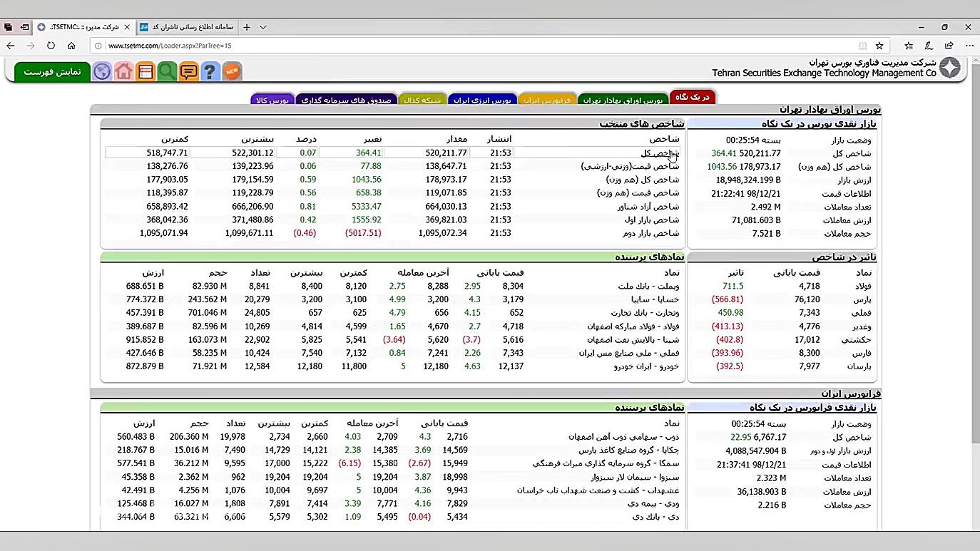This screenshot has height=551, width=980.
Task: Open the شاخص کل index link
Action: (x=660, y=153)
